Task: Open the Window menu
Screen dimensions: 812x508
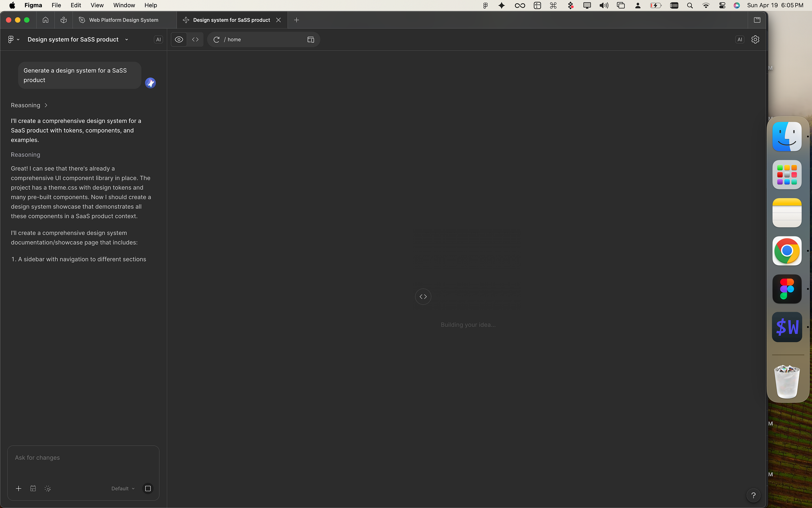Action: point(124,5)
